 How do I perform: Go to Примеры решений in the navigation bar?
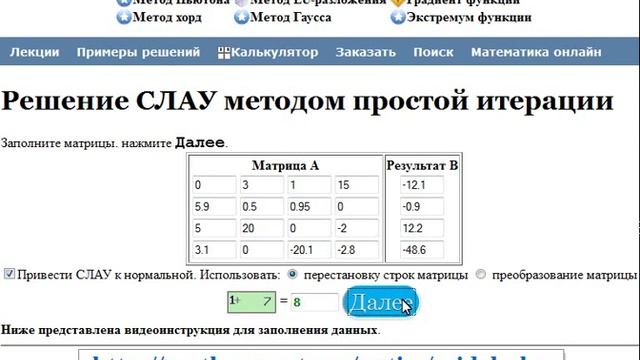138,52
